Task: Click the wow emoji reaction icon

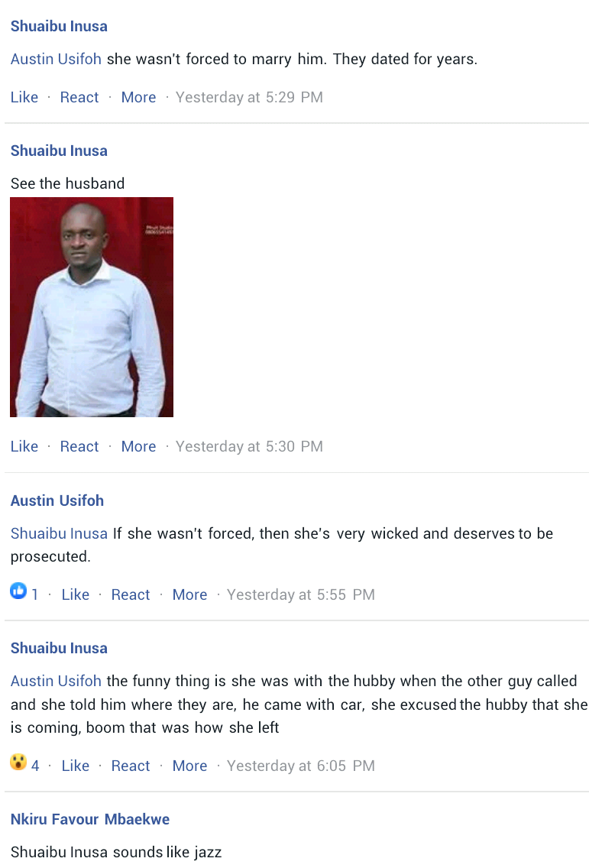Action: 18,763
